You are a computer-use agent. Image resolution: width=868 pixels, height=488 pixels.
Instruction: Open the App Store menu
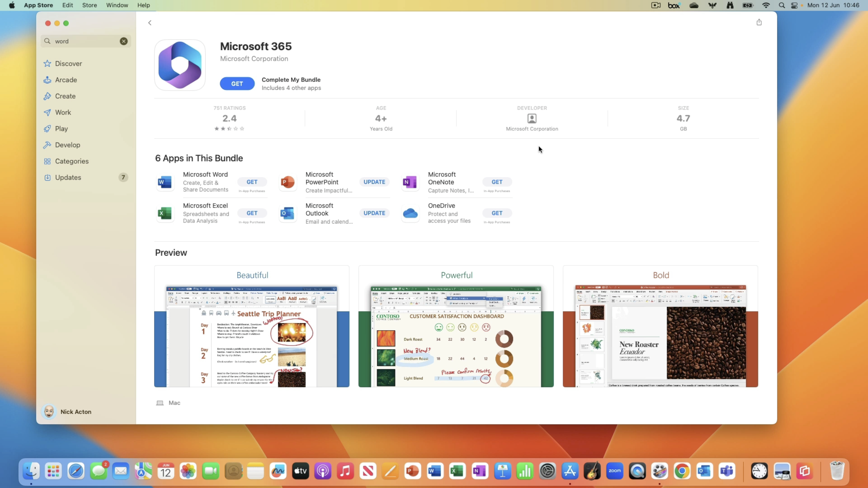(x=38, y=5)
